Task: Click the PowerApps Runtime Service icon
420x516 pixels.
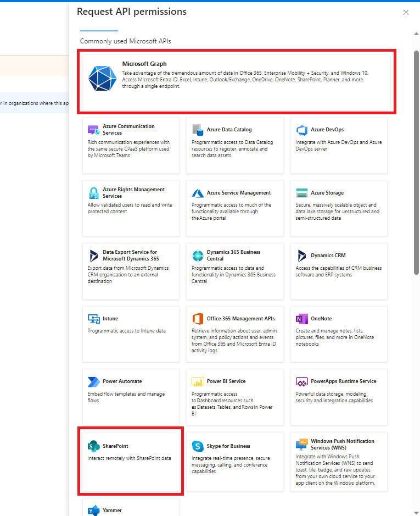Action: point(301,382)
